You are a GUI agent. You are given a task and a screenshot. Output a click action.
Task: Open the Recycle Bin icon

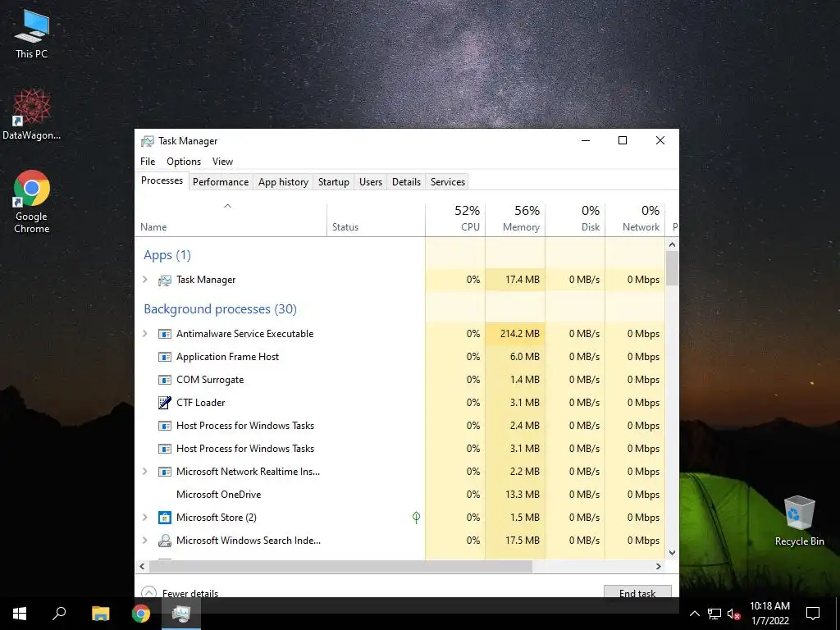(799, 521)
